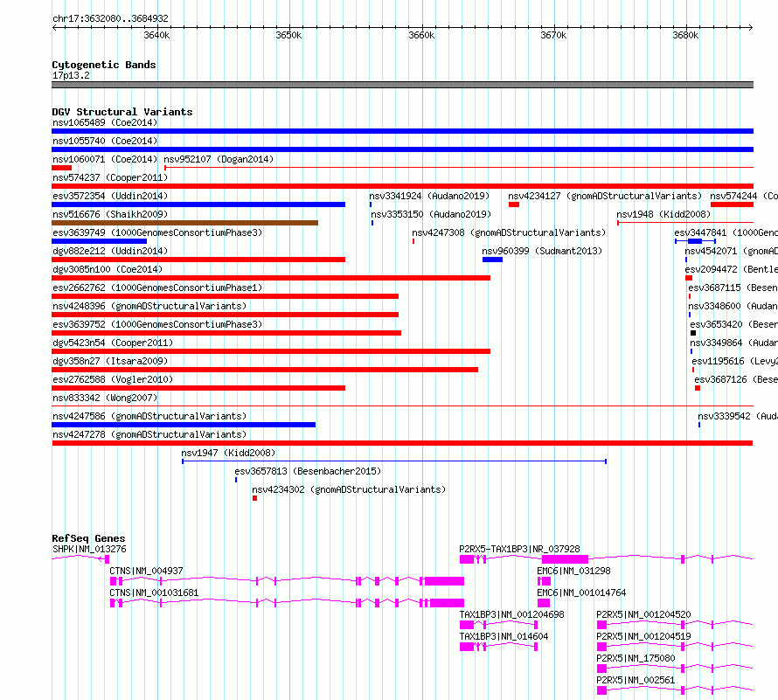Image resolution: width=778 pixels, height=700 pixels.
Task: Click nsv516676 (Shaikh2009) label
Action: click(110, 214)
